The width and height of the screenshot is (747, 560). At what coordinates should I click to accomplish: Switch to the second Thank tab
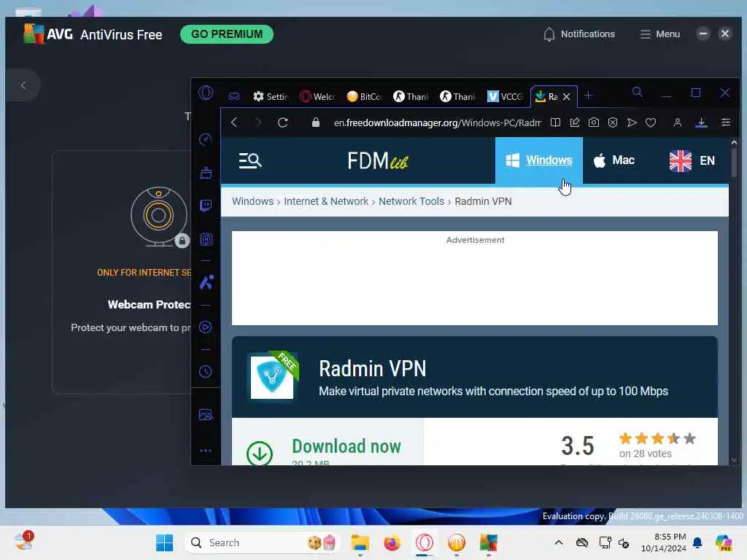(x=457, y=96)
